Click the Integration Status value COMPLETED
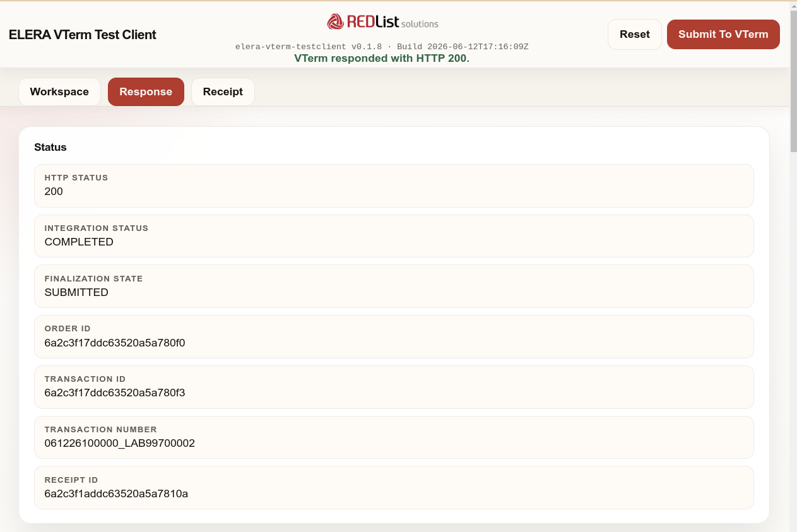The width and height of the screenshot is (797, 532). [79, 242]
